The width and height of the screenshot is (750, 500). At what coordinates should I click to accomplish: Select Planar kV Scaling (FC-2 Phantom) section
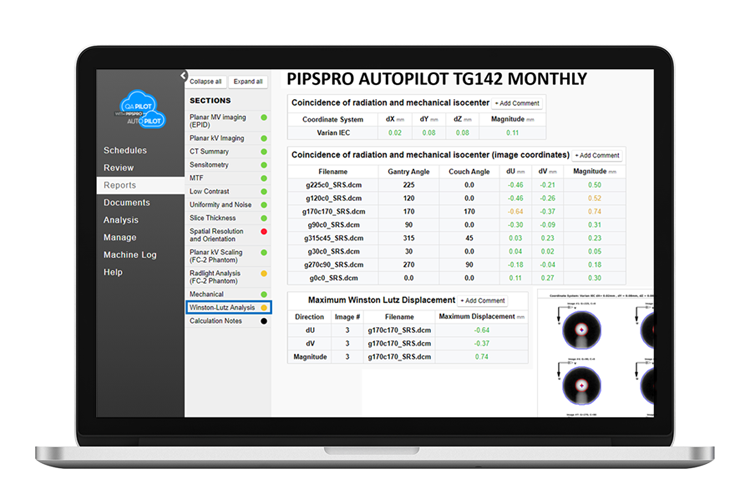click(x=228, y=256)
